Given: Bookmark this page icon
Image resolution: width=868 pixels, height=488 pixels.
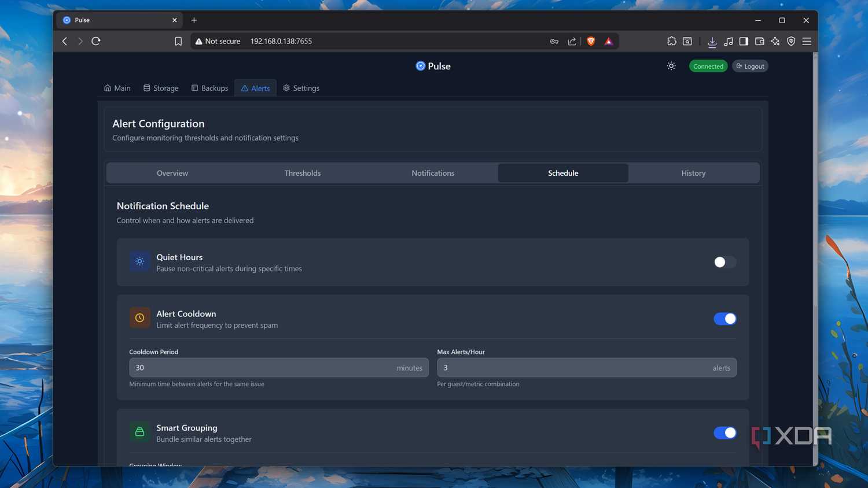Looking at the screenshot, I should point(178,41).
